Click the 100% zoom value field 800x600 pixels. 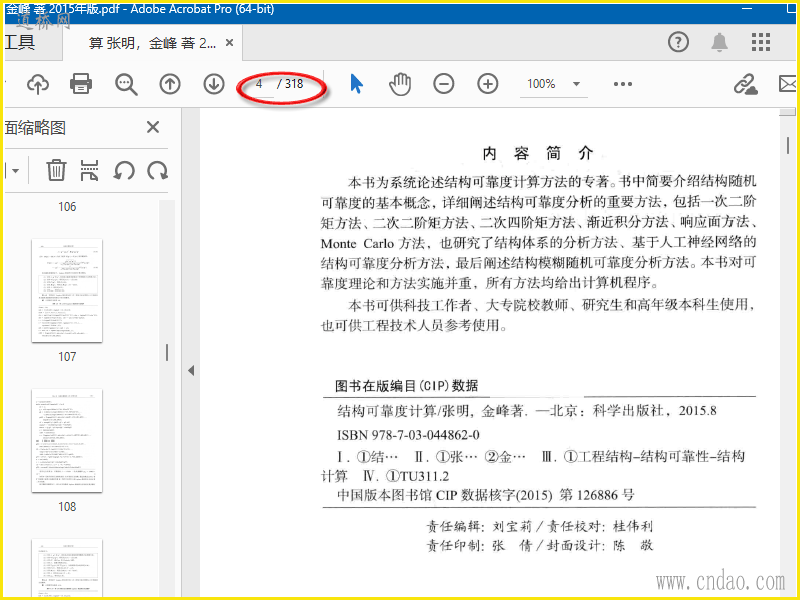tap(541, 84)
